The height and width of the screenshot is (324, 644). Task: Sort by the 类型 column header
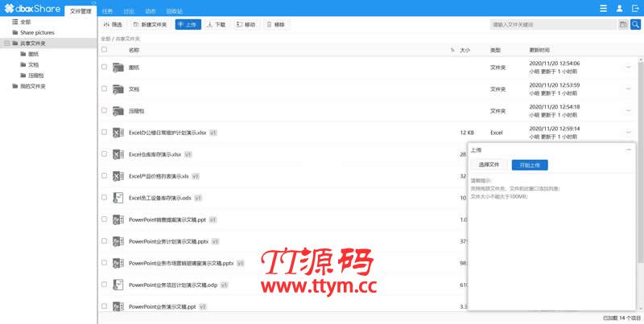click(x=495, y=50)
